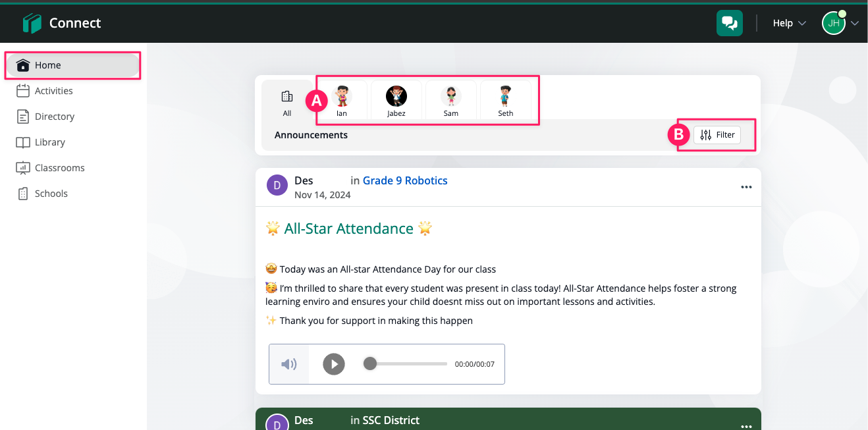Viewport: 868px width, 430px height.
Task: Click the Connect logo icon
Action: tap(32, 23)
